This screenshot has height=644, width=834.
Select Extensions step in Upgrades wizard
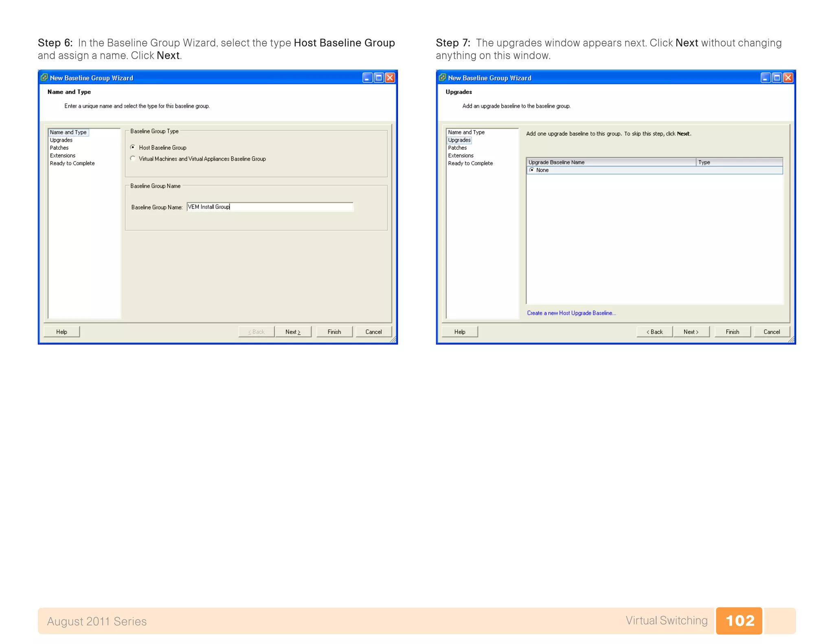pos(461,156)
